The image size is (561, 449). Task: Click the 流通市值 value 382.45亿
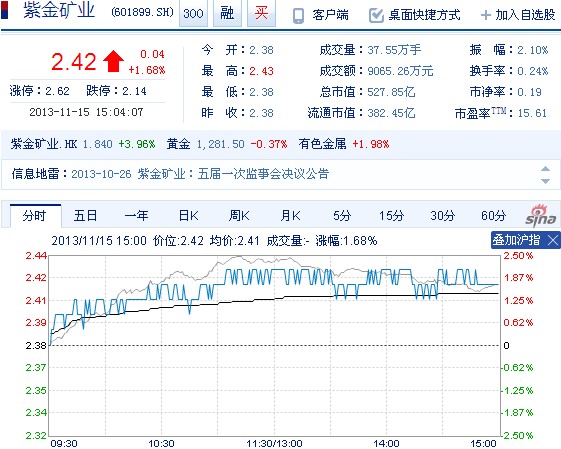391,113
